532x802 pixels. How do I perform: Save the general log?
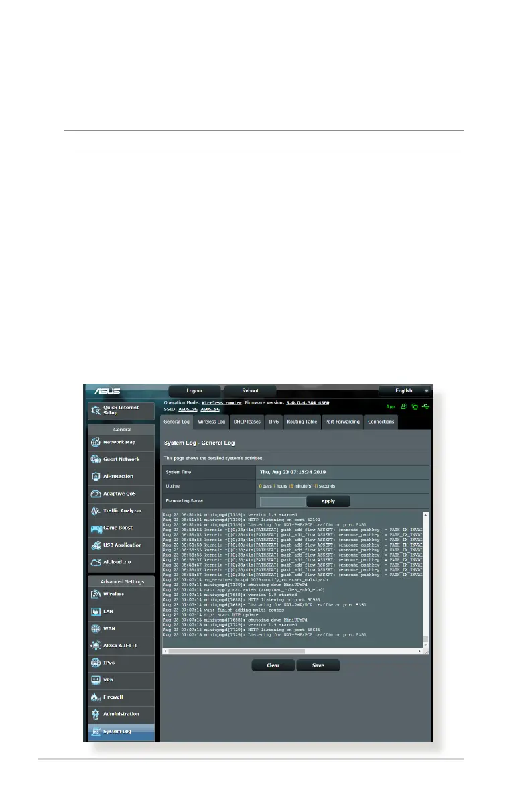318,665
